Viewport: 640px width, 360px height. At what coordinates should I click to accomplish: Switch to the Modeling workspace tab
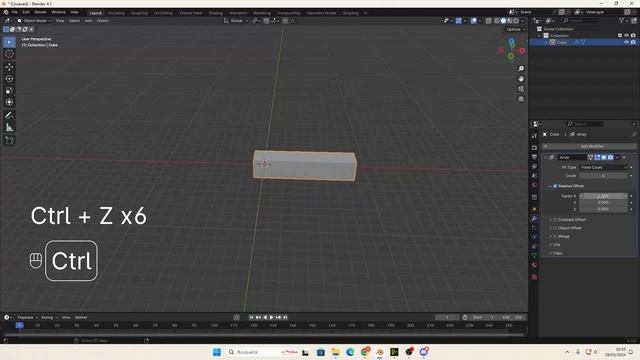pos(116,13)
